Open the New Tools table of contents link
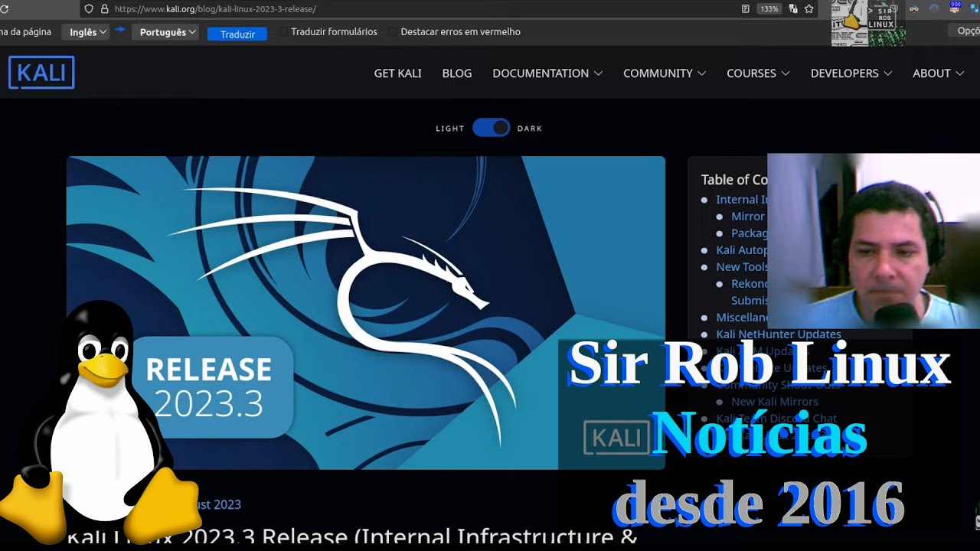 pyautogui.click(x=742, y=267)
